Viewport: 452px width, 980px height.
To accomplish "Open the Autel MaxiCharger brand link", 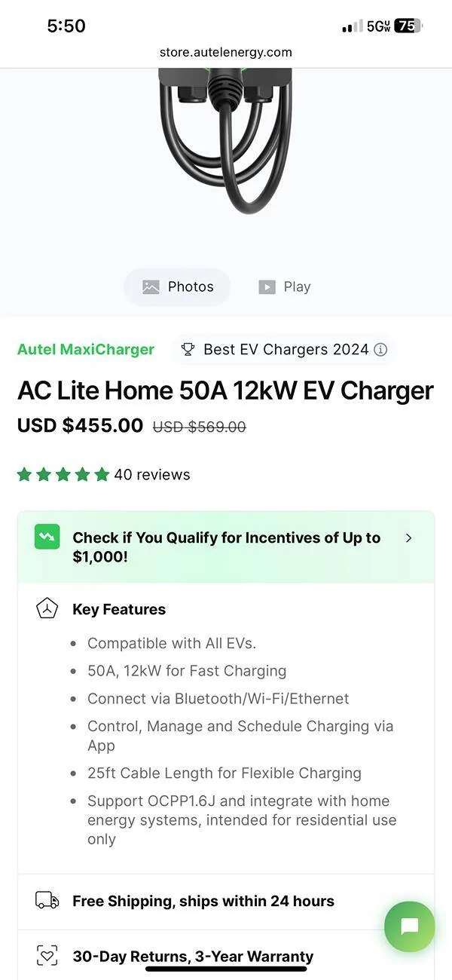I will coord(86,350).
